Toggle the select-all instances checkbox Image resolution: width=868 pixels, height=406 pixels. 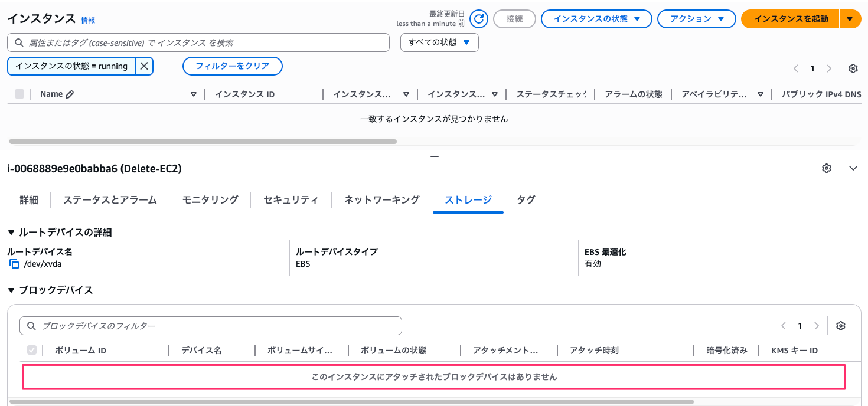19,94
